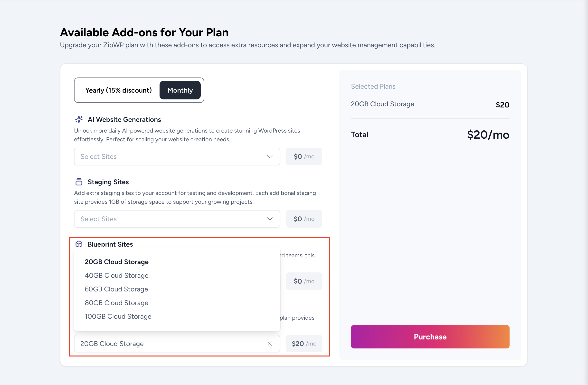Clear the 20GB Cloud Storage selection
Image resolution: width=588 pixels, height=385 pixels.
[x=270, y=344]
